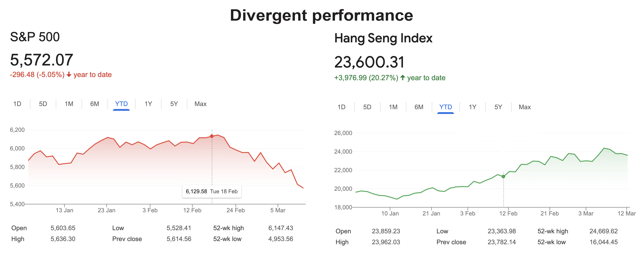The height and width of the screenshot is (261, 644).
Task: Click the 12 Mar axis label
Action: pos(627,214)
